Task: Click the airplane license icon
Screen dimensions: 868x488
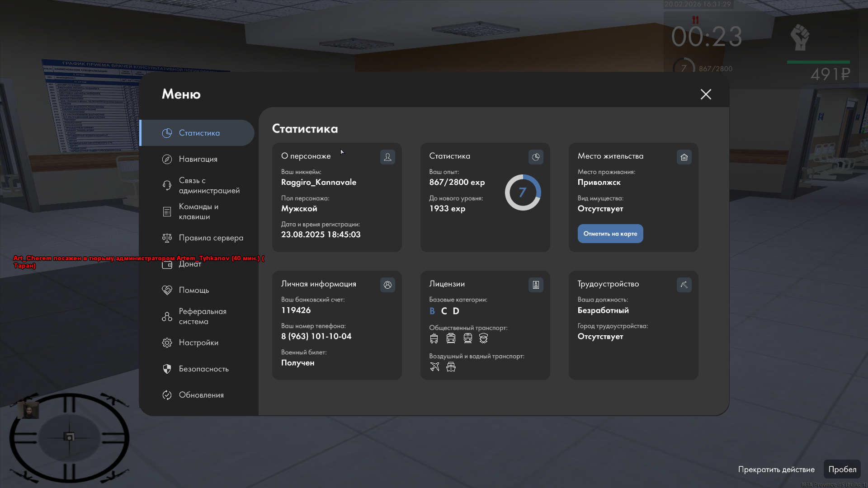Action: point(434,366)
